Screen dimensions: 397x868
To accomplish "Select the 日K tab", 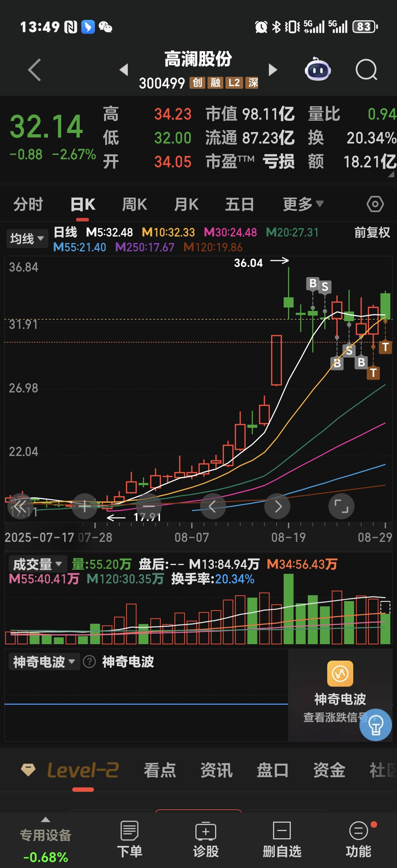I will pyautogui.click(x=83, y=204).
